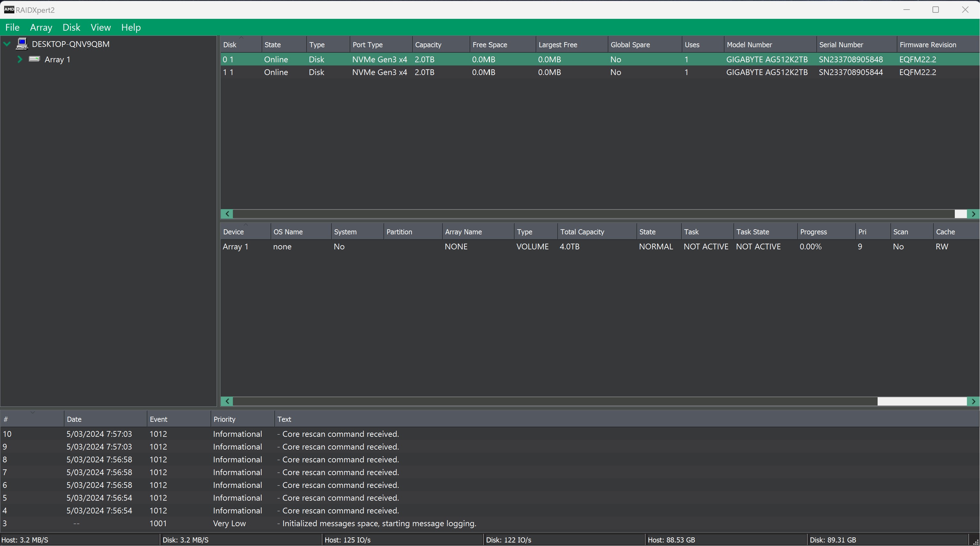This screenshot has height=546, width=980.
Task: Click the resize grip in status bar corner
Action: (x=976, y=542)
